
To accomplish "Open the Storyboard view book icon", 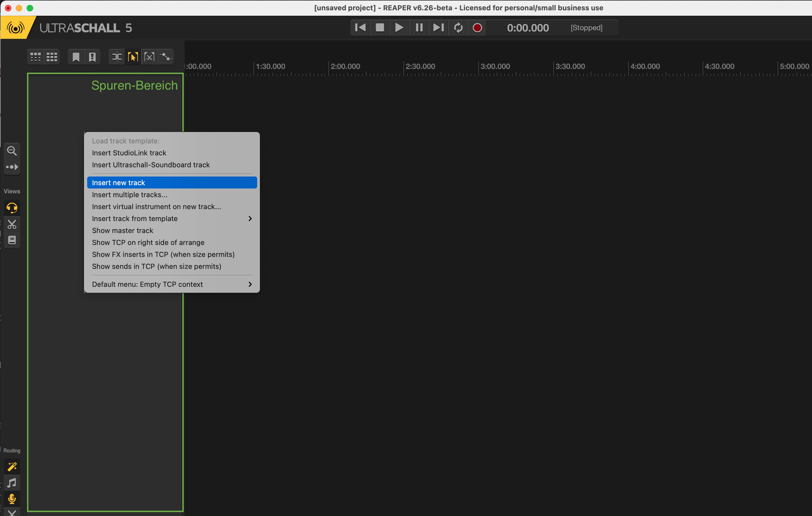I will [x=12, y=240].
